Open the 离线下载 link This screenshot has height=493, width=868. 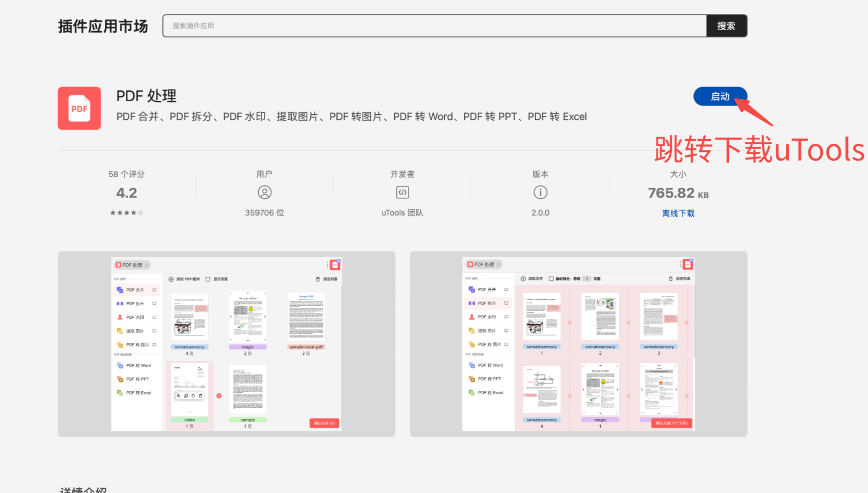(678, 214)
